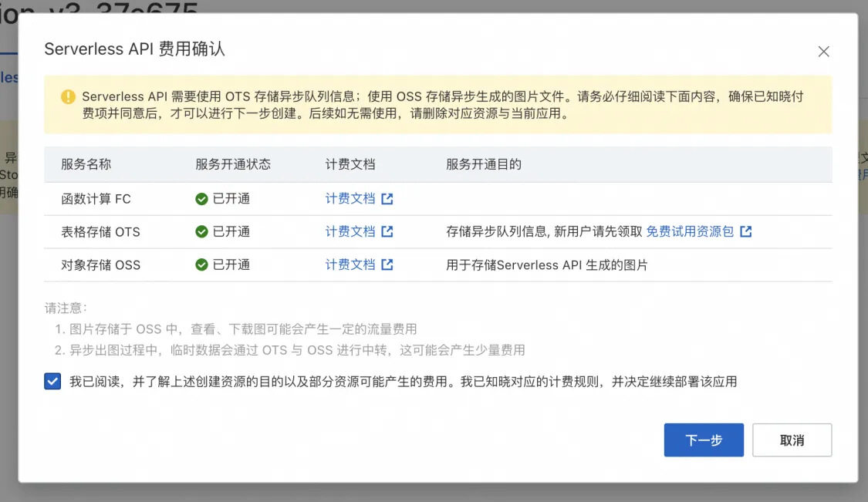The width and height of the screenshot is (868, 502).
Task: Click the green 已开通 icon for 函数计算 FC
Action: tap(201, 198)
